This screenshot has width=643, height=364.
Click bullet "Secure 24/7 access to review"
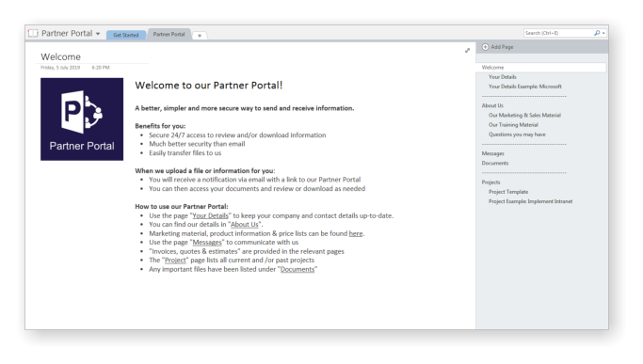(237, 135)
